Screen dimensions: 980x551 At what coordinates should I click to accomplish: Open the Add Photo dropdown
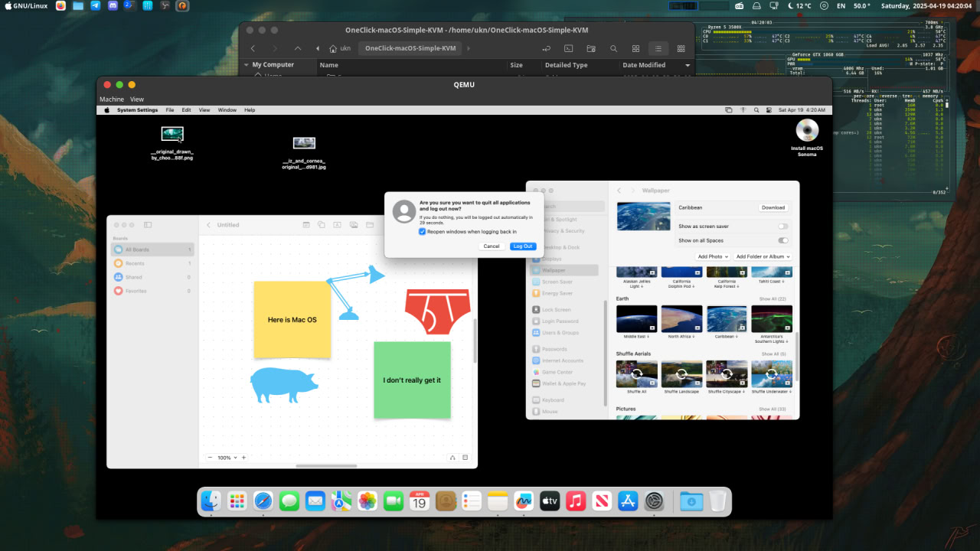tap(712, 256)
